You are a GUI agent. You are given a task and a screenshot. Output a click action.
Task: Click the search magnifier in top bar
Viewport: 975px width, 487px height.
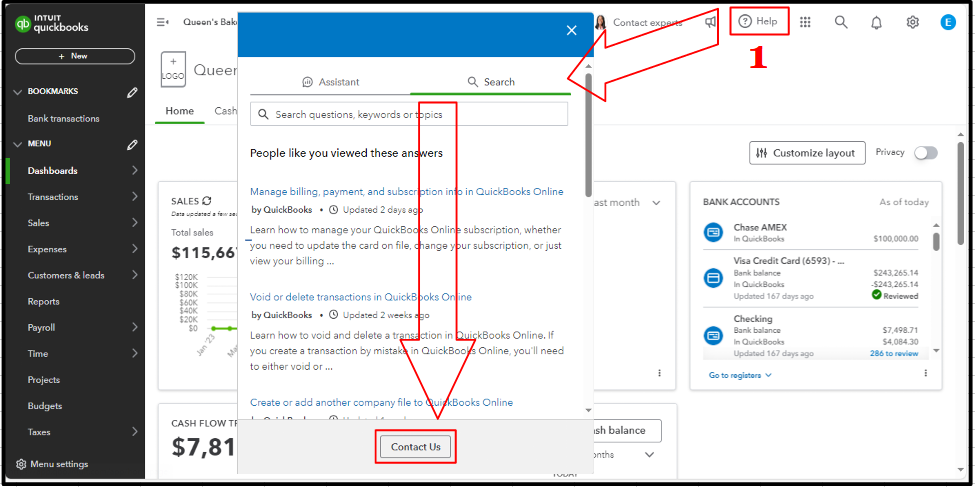(x=841, y=22)
